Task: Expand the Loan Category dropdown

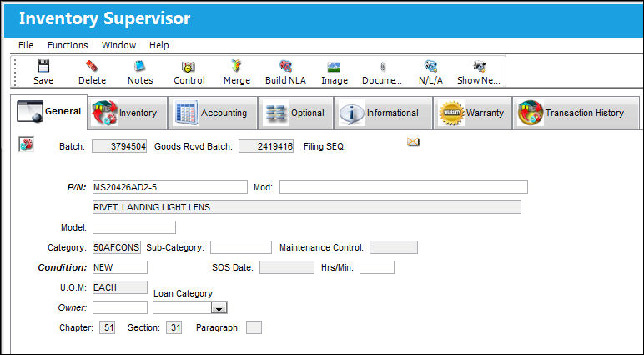Action: click(219, 307)
